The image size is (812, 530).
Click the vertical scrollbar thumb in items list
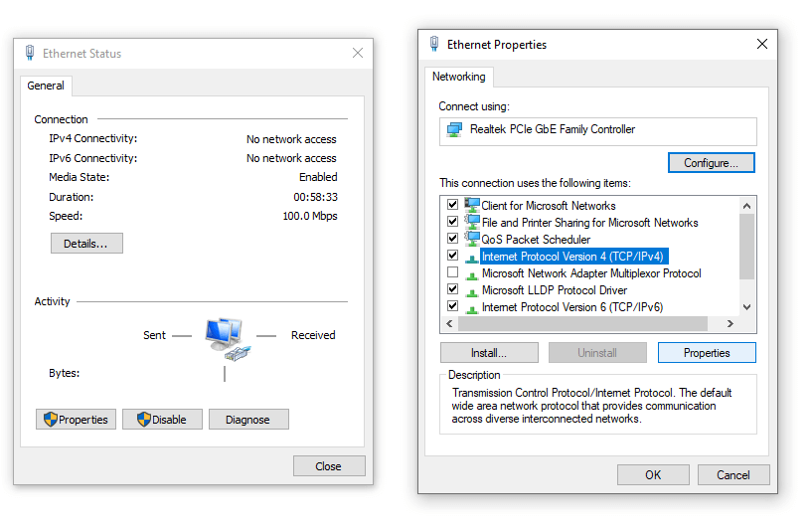click(746, 247)
